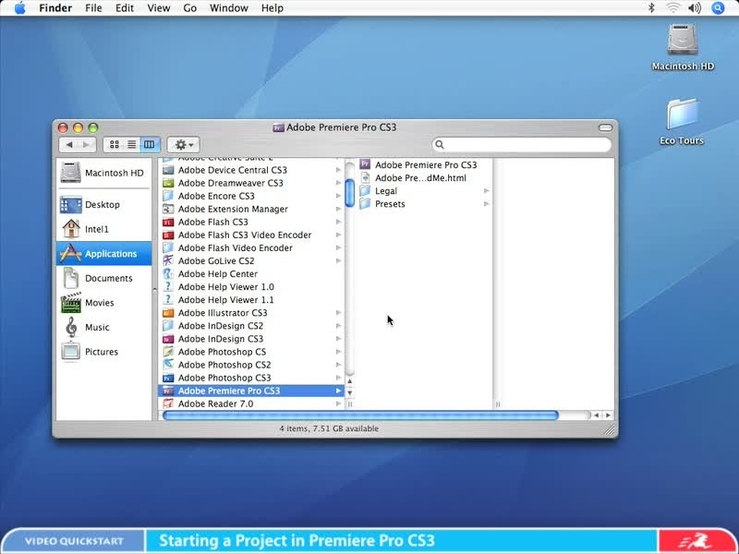Open the Edit menu
Image resolution: width=739 pixels, height=554 pixels.
pyautogui.click(x=124, y=8)
